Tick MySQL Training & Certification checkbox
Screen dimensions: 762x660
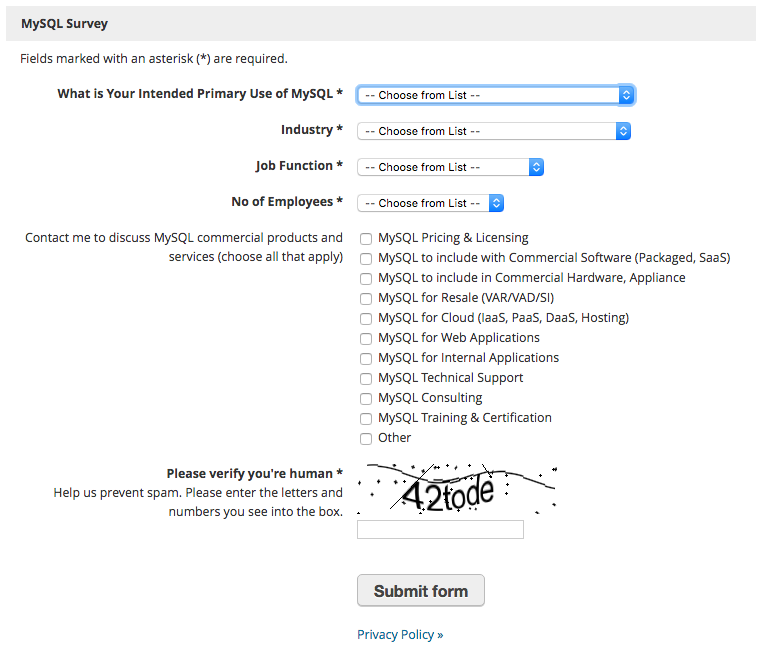click(x=366, y=419)
